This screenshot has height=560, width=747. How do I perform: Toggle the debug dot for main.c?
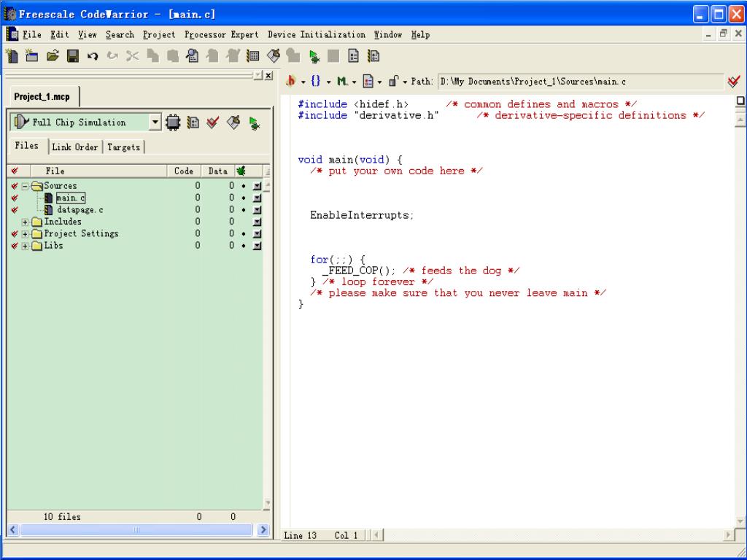tap(244, 198)
